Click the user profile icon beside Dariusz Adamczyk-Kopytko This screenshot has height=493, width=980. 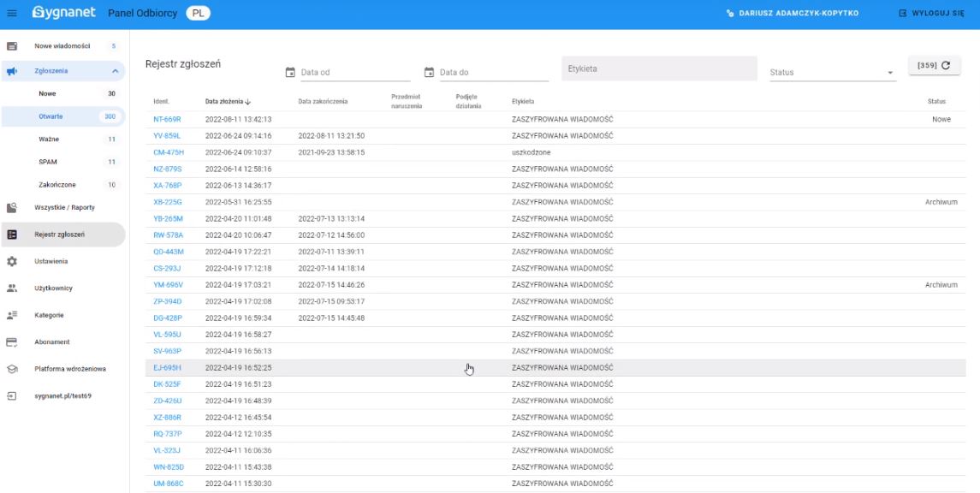(729, 13)
